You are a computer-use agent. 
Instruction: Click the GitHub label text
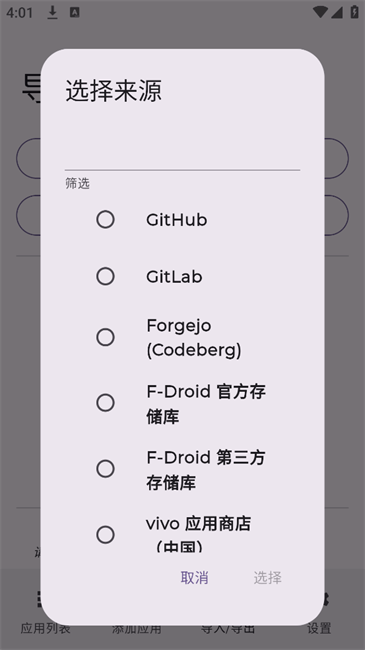point(177,220)
